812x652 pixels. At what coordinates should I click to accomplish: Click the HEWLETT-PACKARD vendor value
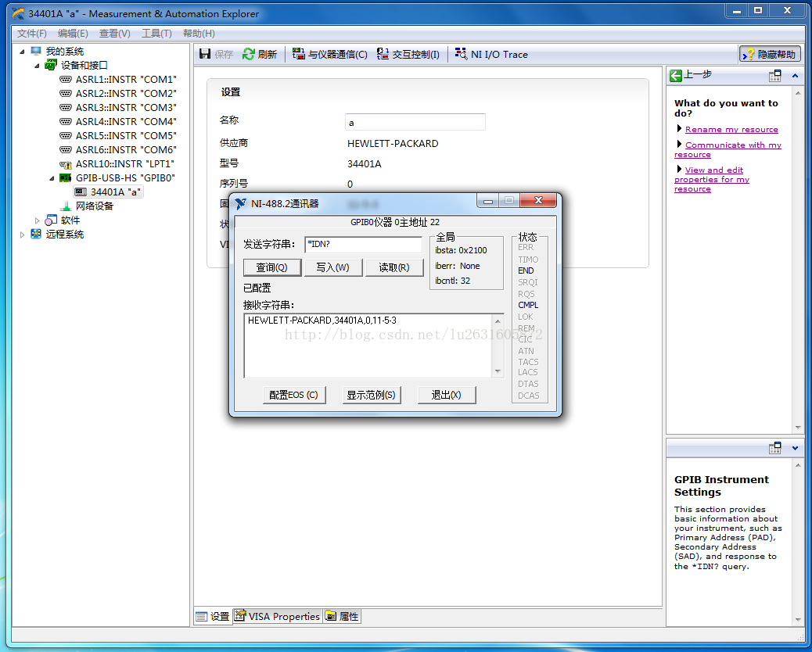click(393, 143)
